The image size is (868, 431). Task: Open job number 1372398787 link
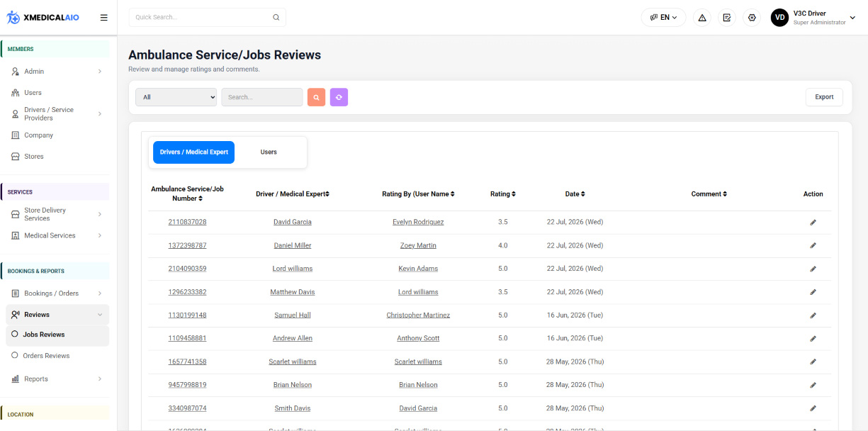[187, 245]
